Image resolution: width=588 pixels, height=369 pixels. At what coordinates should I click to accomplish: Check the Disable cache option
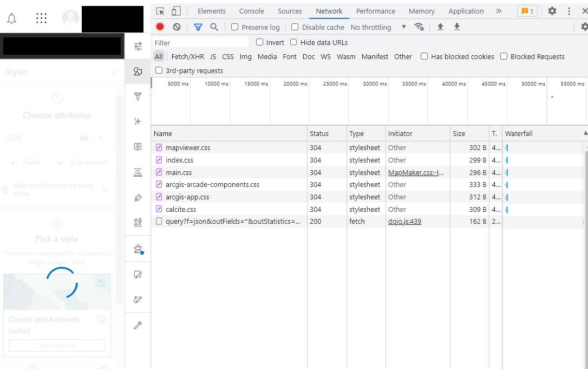(295, 27)
